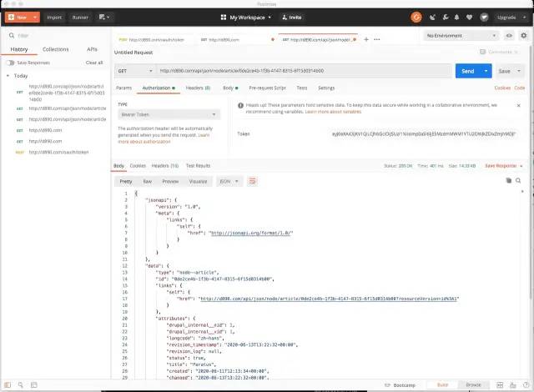Click the Save button
Screen dimensions: 534x392
click(x=504, y=71)
